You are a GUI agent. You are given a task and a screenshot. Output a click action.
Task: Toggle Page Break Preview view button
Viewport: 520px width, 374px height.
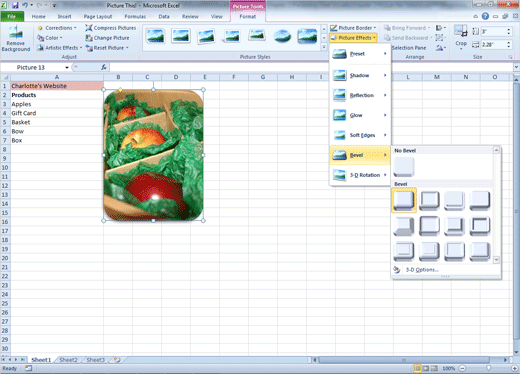pyautogui.click(x=434, y=368)
